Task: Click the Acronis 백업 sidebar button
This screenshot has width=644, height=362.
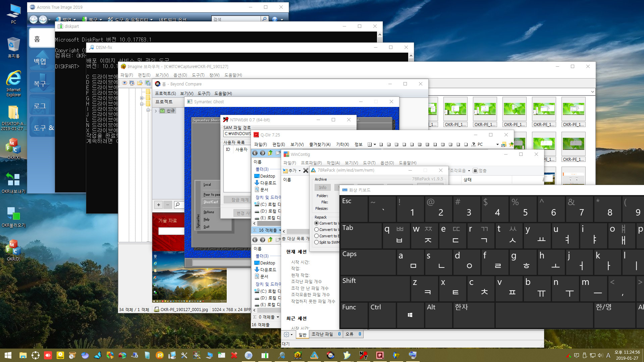Action: 41,60
